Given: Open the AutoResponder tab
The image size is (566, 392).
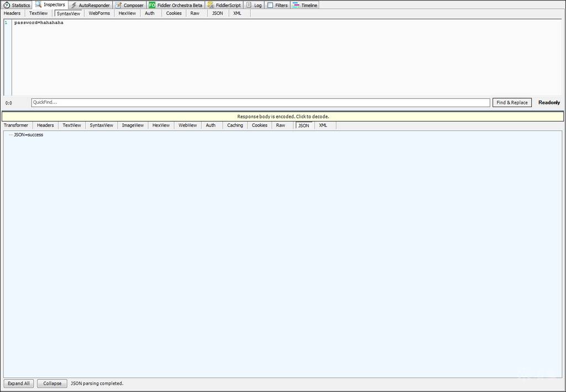Looking at the screenshot, I should [x=90, y=5].
